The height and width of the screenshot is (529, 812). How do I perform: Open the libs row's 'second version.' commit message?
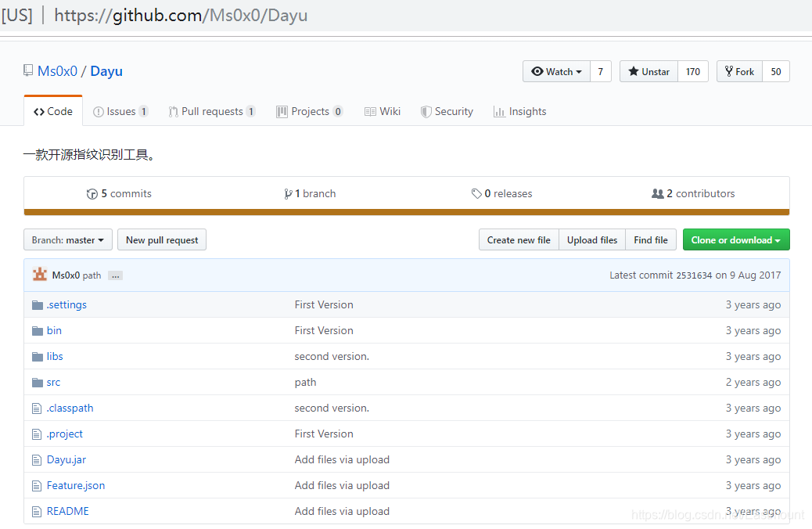pos(332,357)
